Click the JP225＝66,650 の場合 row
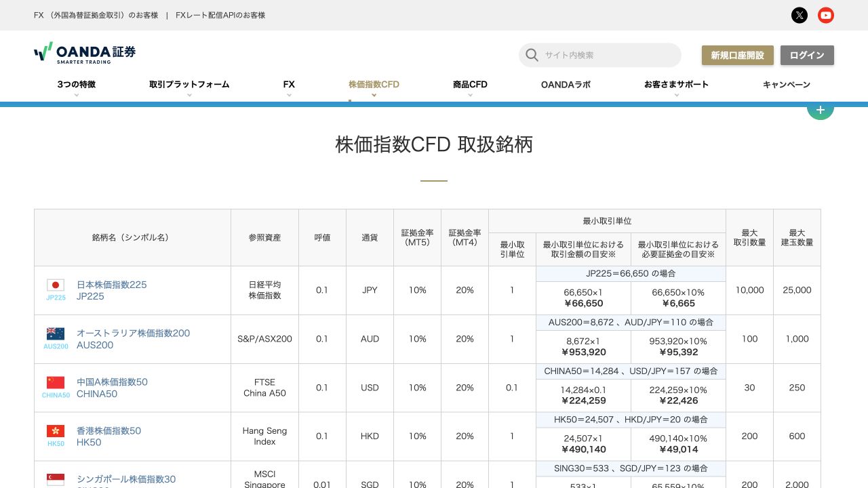The image size is (868, 488). coord(631,274)
